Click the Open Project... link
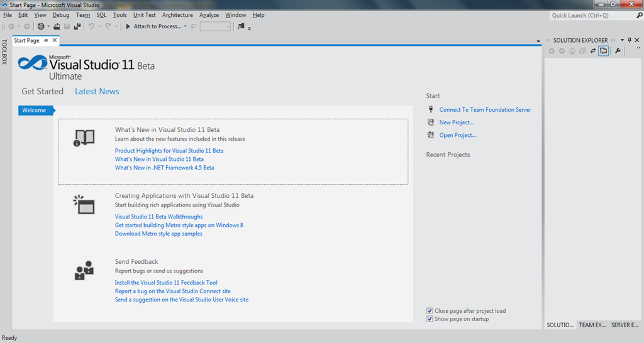 [x=458, y=135]
